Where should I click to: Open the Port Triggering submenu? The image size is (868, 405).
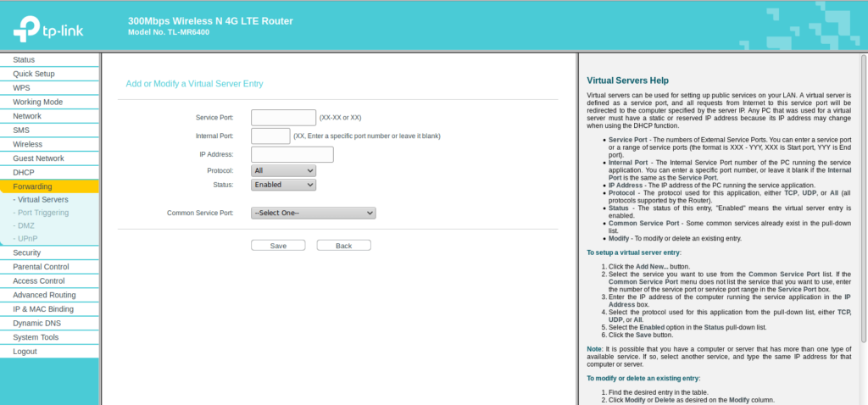coord(43,213)
